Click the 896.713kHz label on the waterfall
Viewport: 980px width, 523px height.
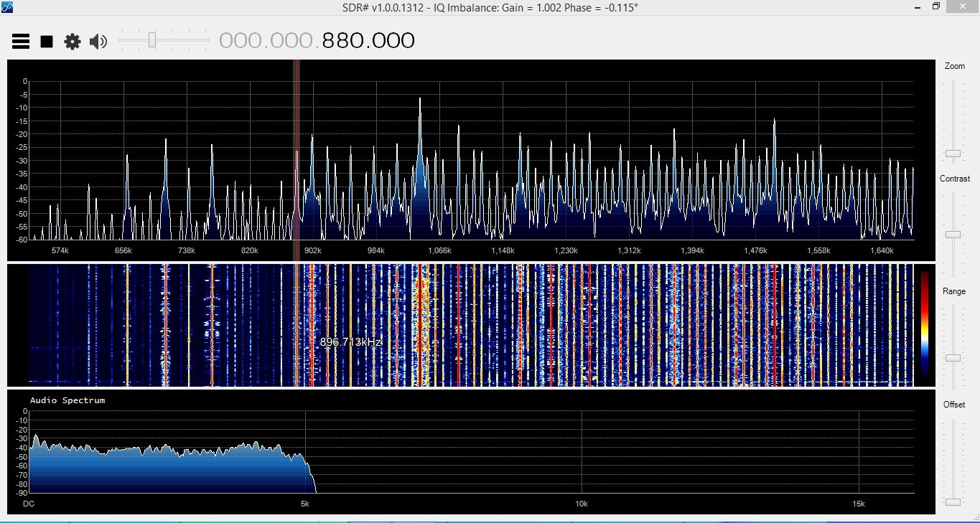point(350,342)
